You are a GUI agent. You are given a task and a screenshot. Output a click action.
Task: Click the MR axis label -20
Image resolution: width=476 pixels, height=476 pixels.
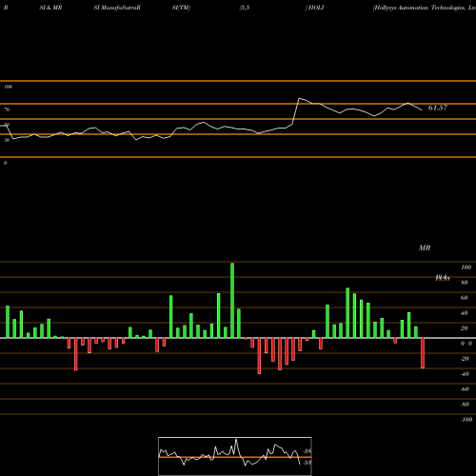[x=465, y=359]
